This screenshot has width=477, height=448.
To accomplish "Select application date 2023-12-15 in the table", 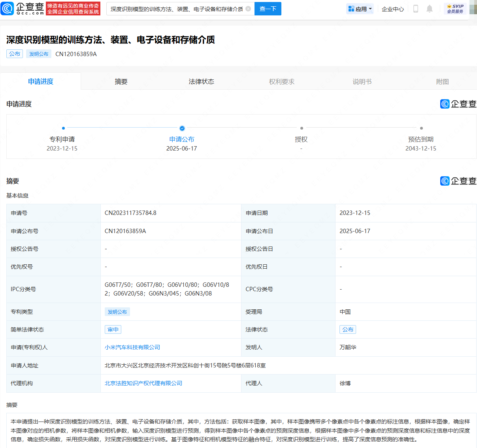I will tap(355, 213).
